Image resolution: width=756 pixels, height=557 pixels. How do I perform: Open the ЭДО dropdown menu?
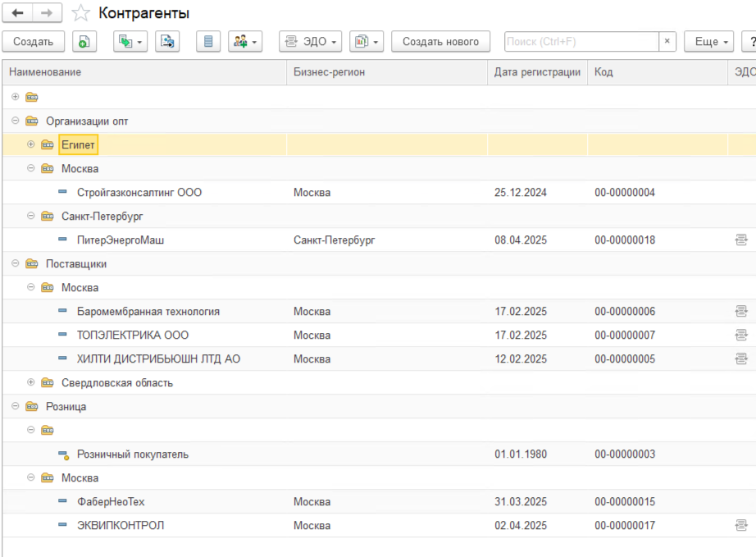[x=311, y=42]
